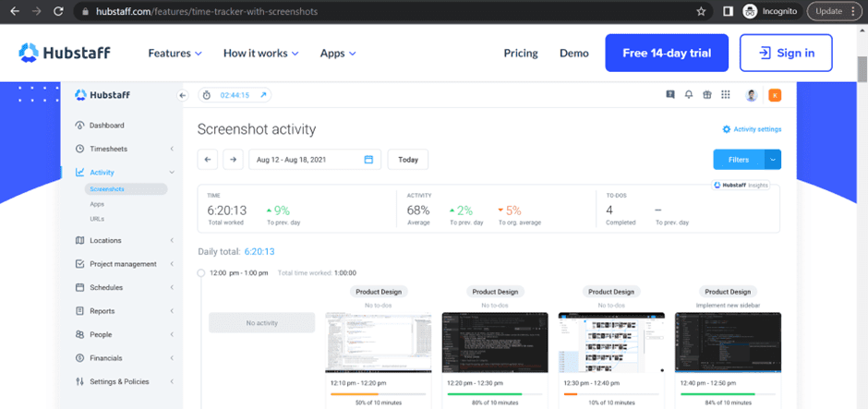
Task: Collapse the sidebar with arrow icon
Action: tap(183, 95)
